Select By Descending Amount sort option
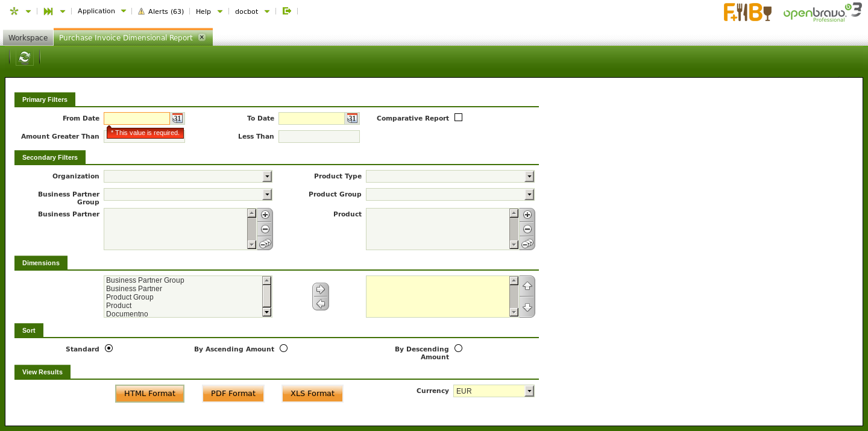The height and width of the screenshot is (431, 868). [x=458, y=348]
